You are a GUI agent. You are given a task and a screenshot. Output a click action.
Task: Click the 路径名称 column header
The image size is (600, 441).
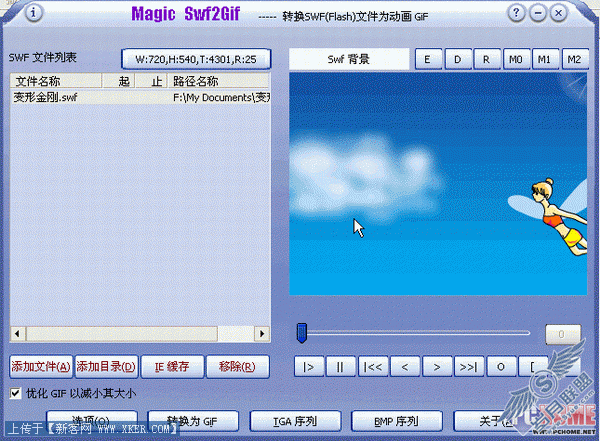[219, 81]
